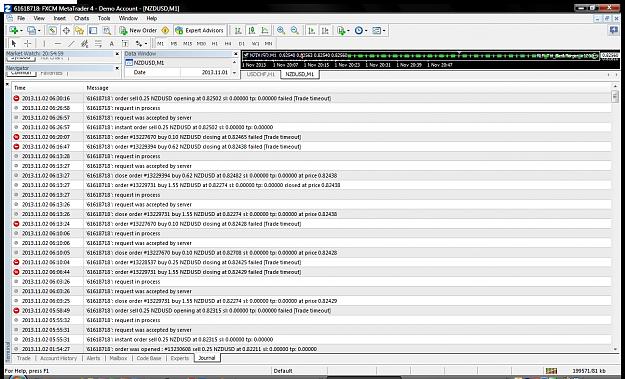This screenshot has width=625, height=379.
Task: Toggle the Expert Advisors button
Action: [x=200, y=30]
